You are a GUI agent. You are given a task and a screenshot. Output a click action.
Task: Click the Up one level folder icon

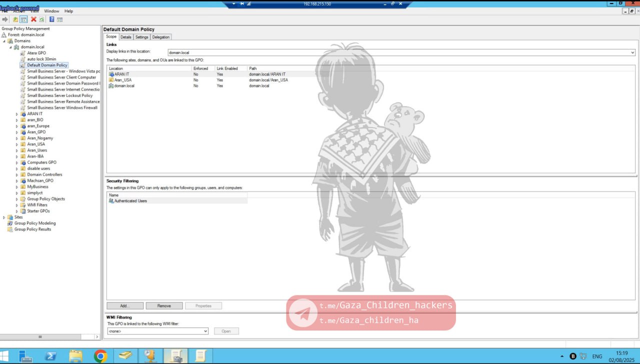point(15,19)
